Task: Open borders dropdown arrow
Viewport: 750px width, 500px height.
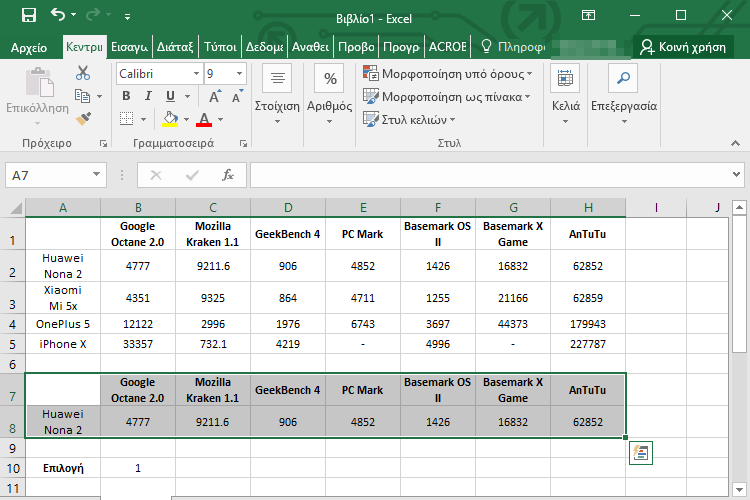Action: [143, 119]
